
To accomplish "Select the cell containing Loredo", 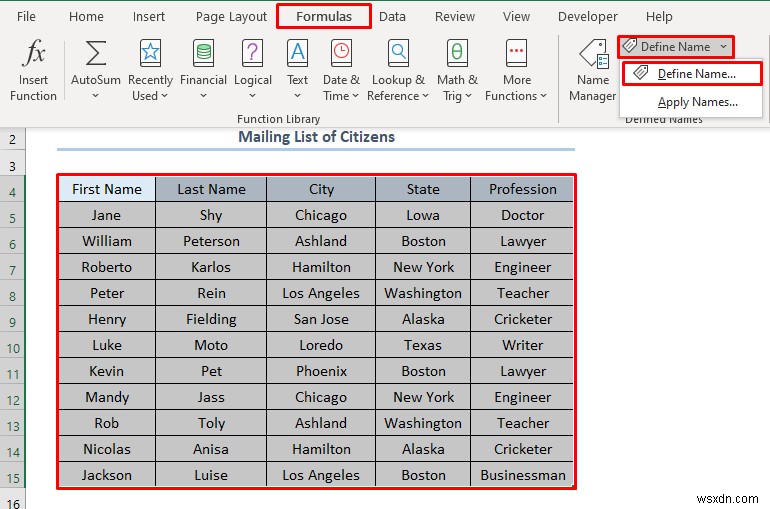I will tap(321, 345).
